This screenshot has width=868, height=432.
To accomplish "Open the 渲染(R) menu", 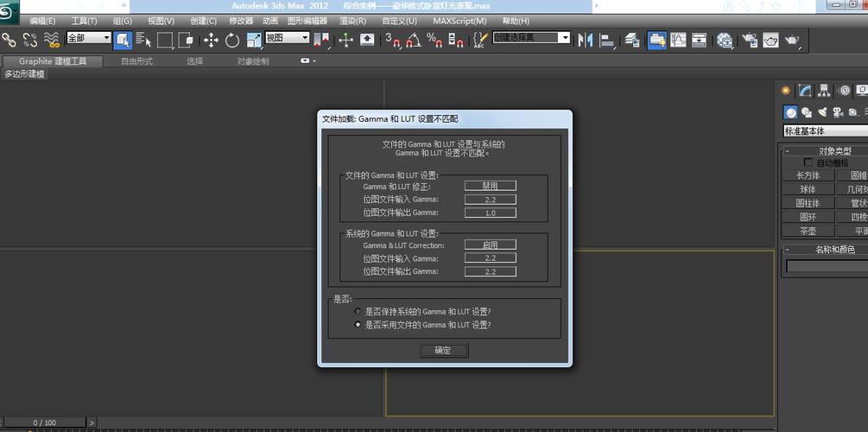I will click(x=352, y=21).
